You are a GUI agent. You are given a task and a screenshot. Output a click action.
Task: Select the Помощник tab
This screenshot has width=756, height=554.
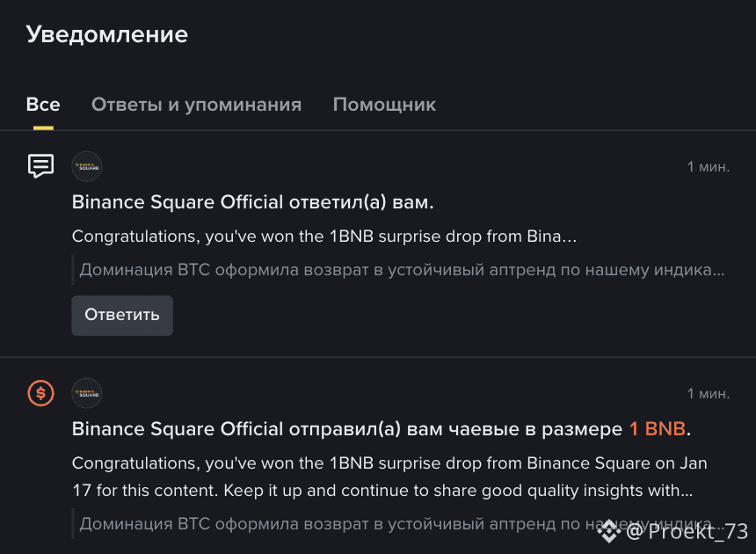pos(384,105)
